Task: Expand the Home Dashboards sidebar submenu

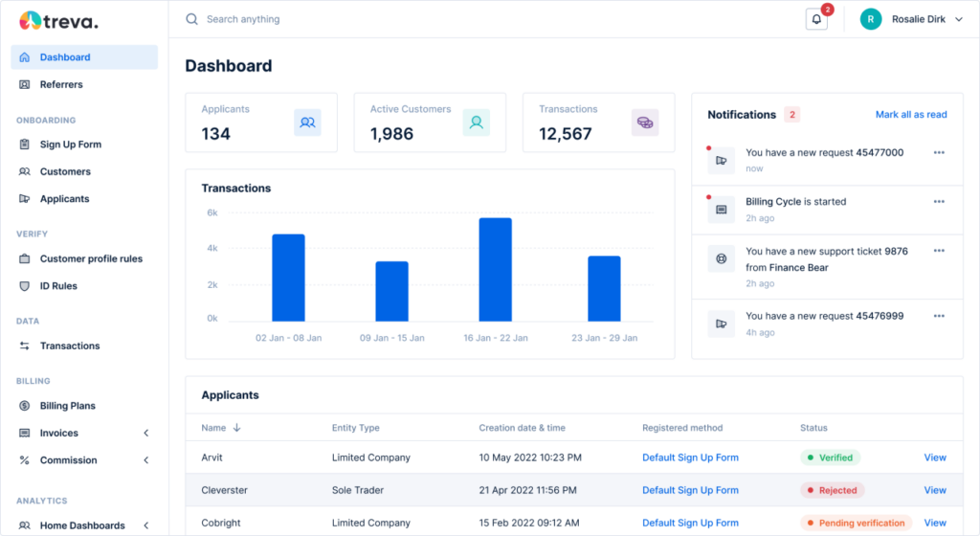Action: [x=146, y=525]
